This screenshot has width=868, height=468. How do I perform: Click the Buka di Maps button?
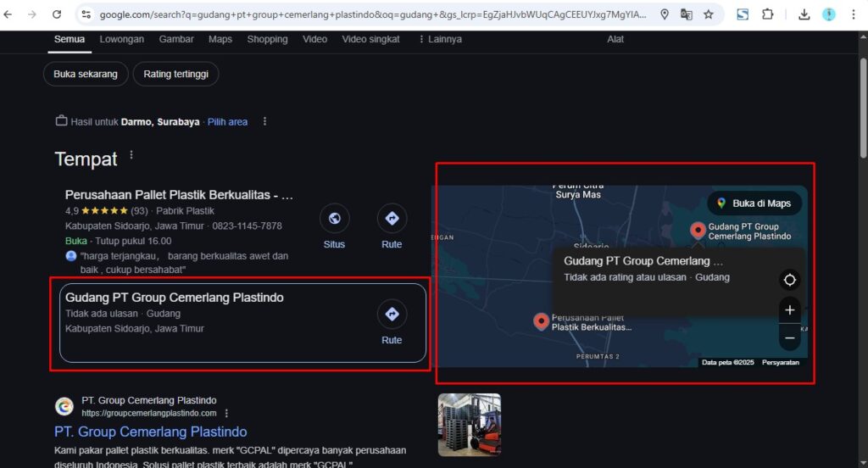point(754,203)
